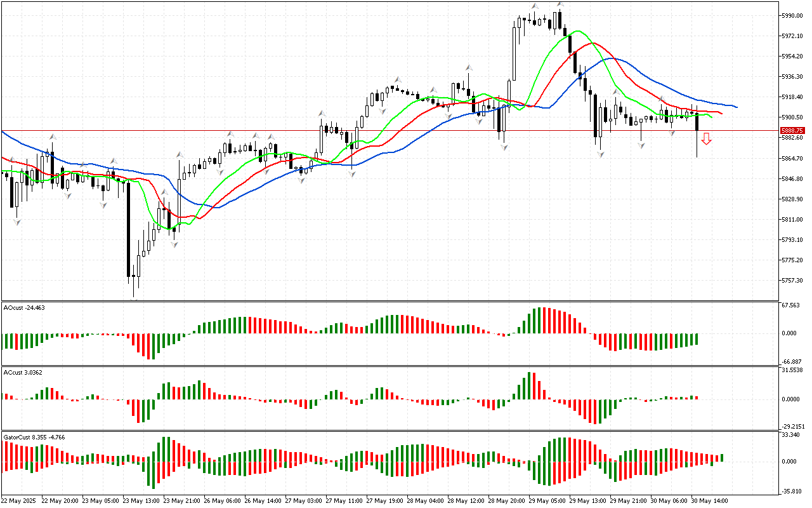The width and height of the screenshot is (812, 508).
Task: Select the right end of the blue Alligator line
Action: (x=736, y=107)
